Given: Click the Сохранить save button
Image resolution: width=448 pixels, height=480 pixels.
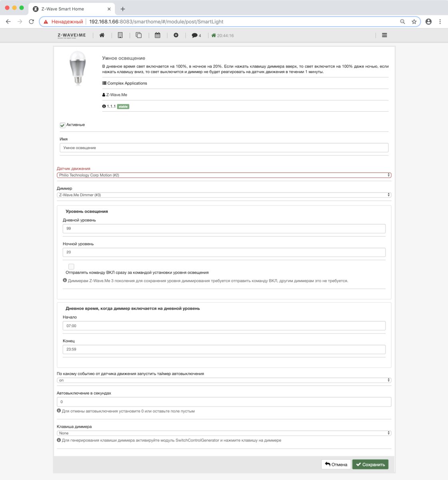Looking at the screenshot, I should point(370,464).
